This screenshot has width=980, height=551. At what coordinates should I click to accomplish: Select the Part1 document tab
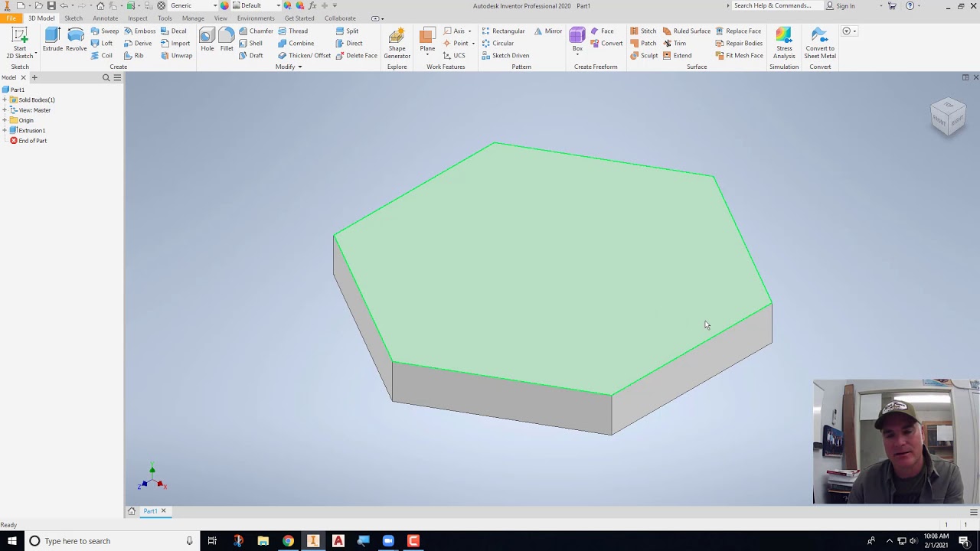tap(150, 511)
